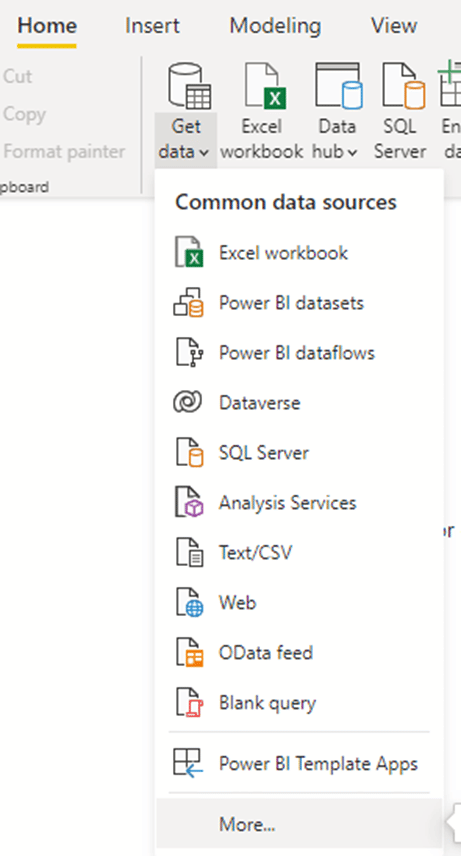Select the Blank query icon
Viewport: 461px width, 856px height.
(x=188, y=702)
